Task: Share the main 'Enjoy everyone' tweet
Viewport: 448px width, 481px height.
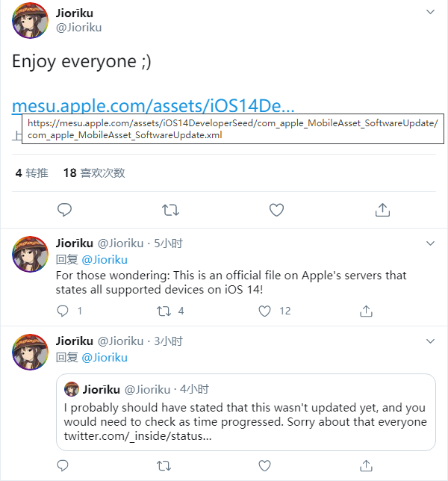Action: (x=382, y=210)
